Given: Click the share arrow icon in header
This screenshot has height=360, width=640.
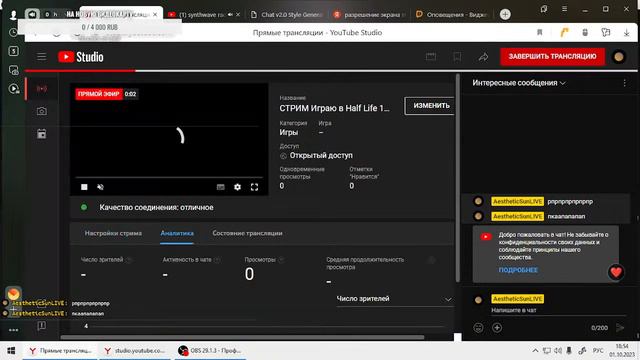Looking at the screenshot, I should (483, 57).
